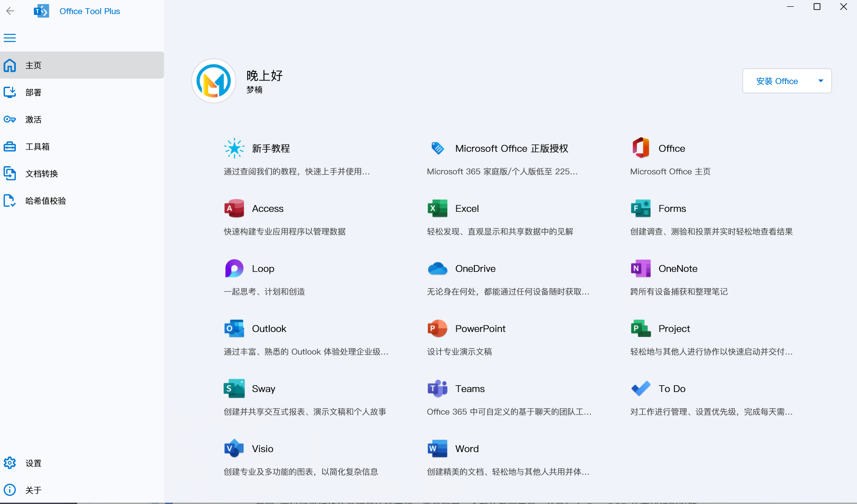Open the 关于 about page

point(82,490)
